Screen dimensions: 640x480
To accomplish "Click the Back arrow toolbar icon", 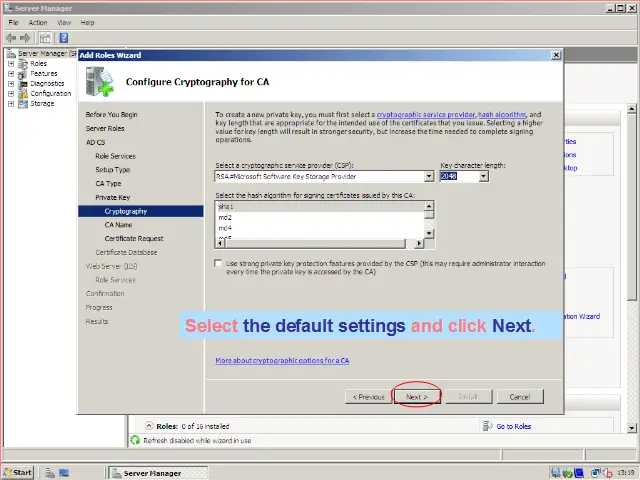I will pos(11,37).
